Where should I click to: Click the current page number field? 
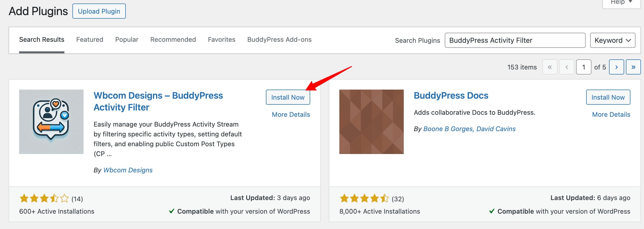click(583, 67)
